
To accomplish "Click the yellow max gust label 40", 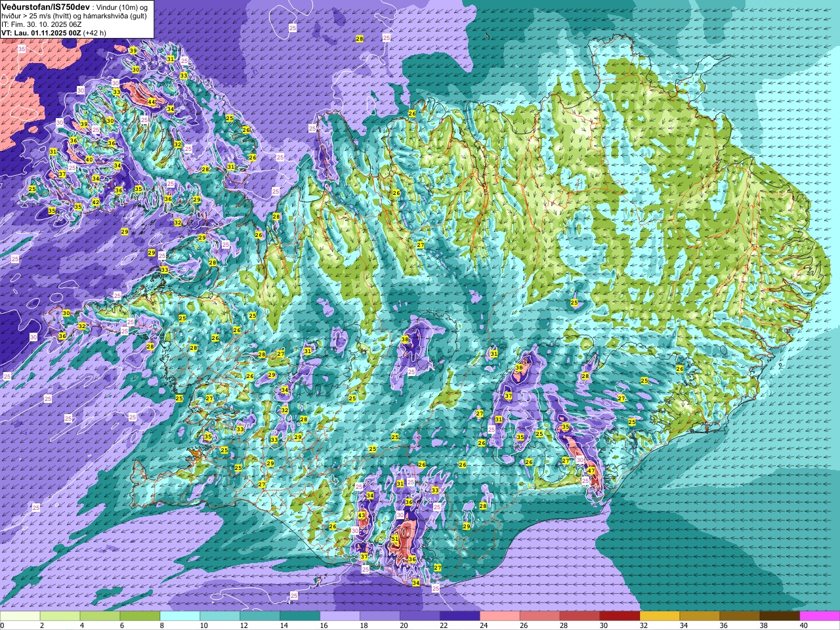I will coord(89,159).
